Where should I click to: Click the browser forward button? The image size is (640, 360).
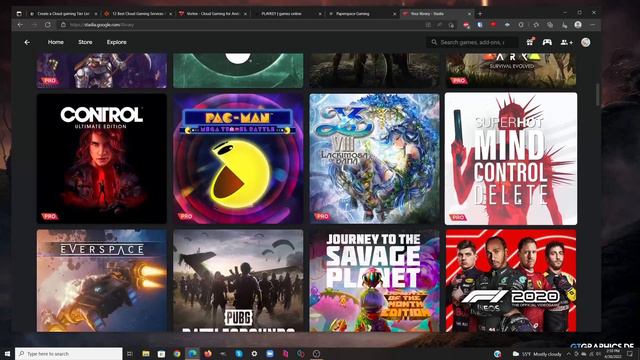[x=34, y=25]
